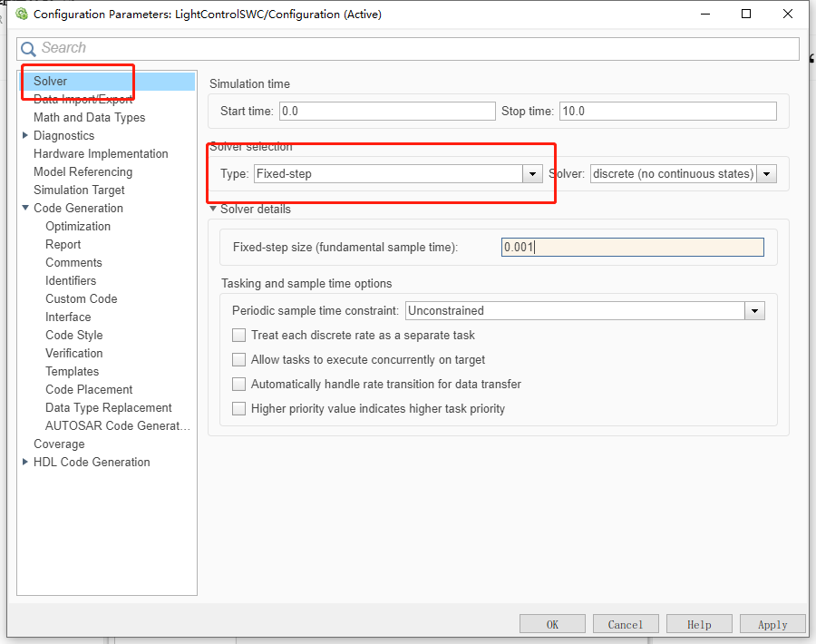Open Verification settings page

point(74,354)
